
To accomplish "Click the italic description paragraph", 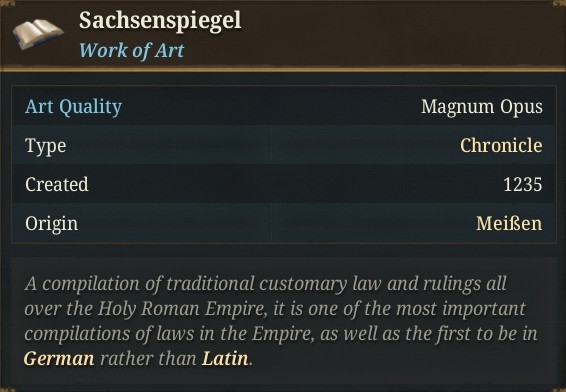I will pos(281,321).
